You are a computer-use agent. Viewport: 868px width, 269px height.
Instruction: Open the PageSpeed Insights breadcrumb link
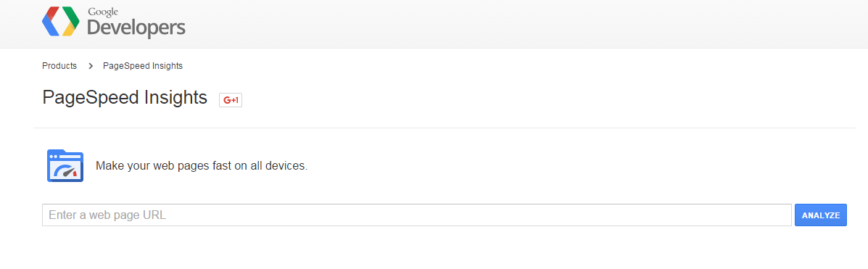(x=143, y=66)
